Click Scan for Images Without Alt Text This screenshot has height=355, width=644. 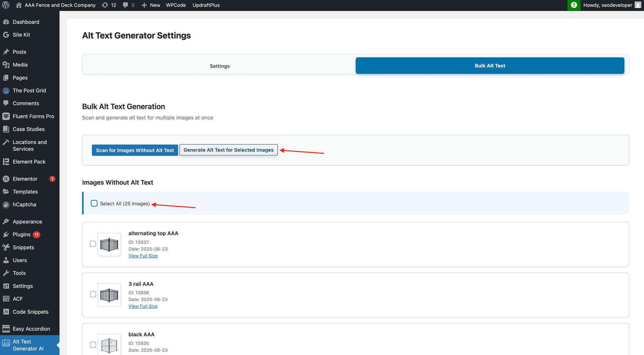pos(135,150)
